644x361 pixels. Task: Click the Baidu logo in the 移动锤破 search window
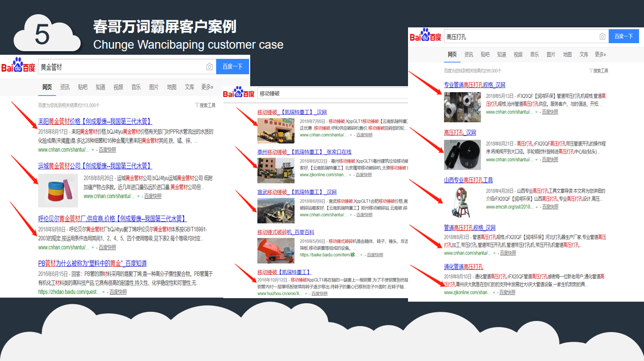tap(239, 93)
